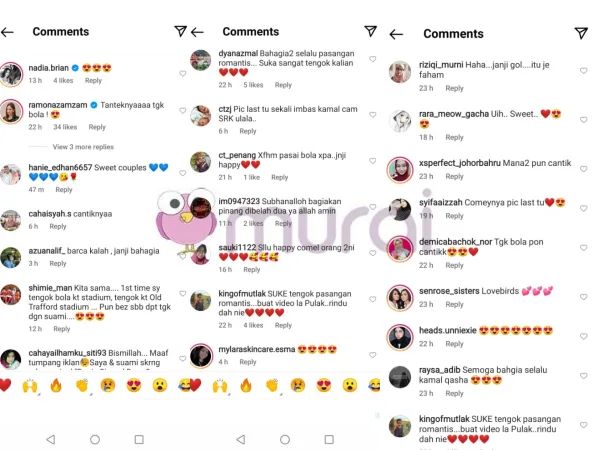The width and height of the screenshot is (600, 450).
Task: Tap the back arrow in the right Comments panel
Action: tap(396, 34)
